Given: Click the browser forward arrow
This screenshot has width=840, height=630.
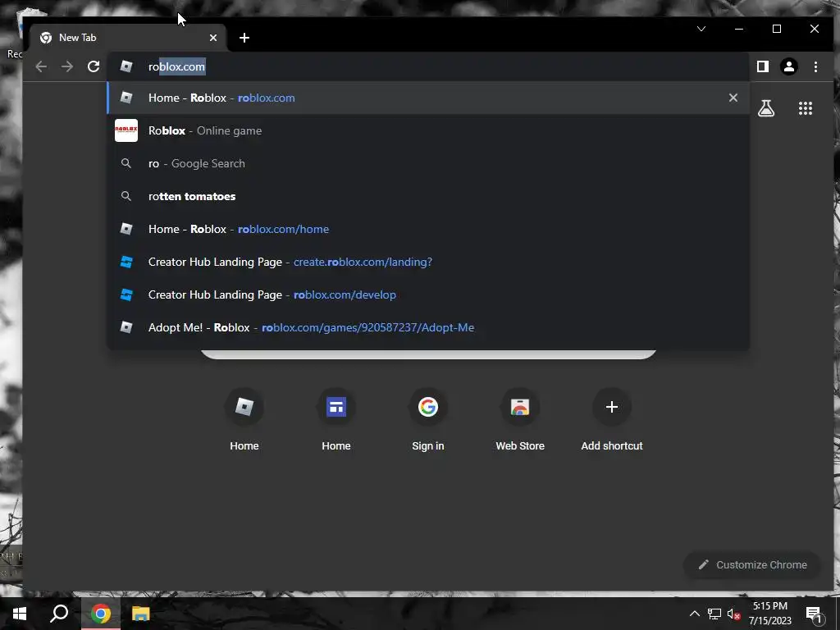Looking at the screenshot, I should tap(67, 66).
